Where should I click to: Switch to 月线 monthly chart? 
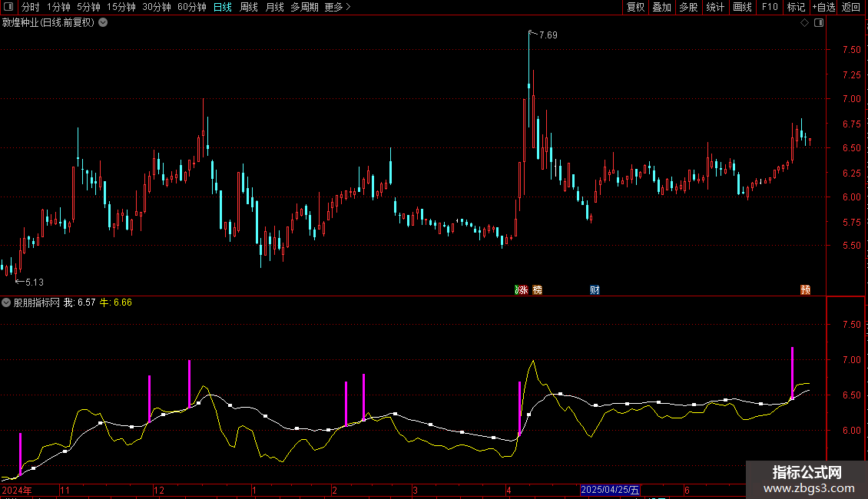point(274,7)
